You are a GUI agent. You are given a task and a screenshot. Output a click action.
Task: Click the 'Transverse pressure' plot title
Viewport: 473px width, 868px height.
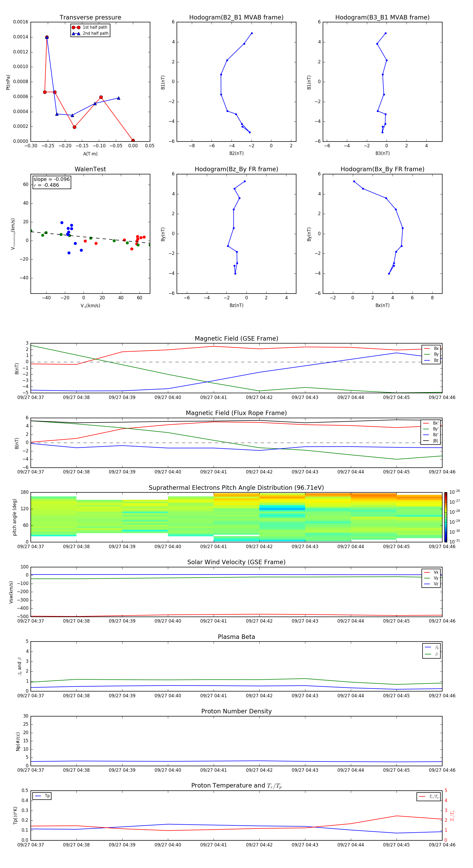point(90,18)
